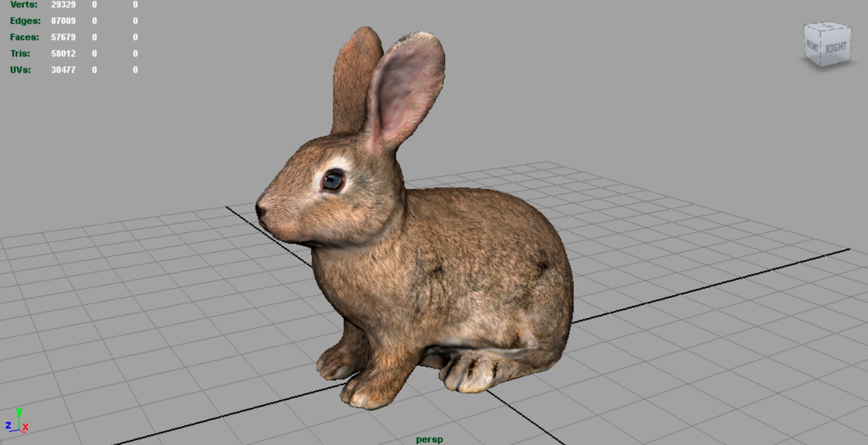
Task: Select the UVs label in the heads-up display
Action: tap(20, 70)
